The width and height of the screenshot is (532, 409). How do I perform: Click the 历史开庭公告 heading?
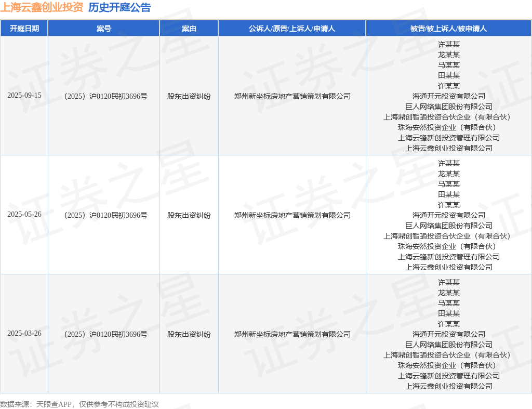click(x=119, y=7)
